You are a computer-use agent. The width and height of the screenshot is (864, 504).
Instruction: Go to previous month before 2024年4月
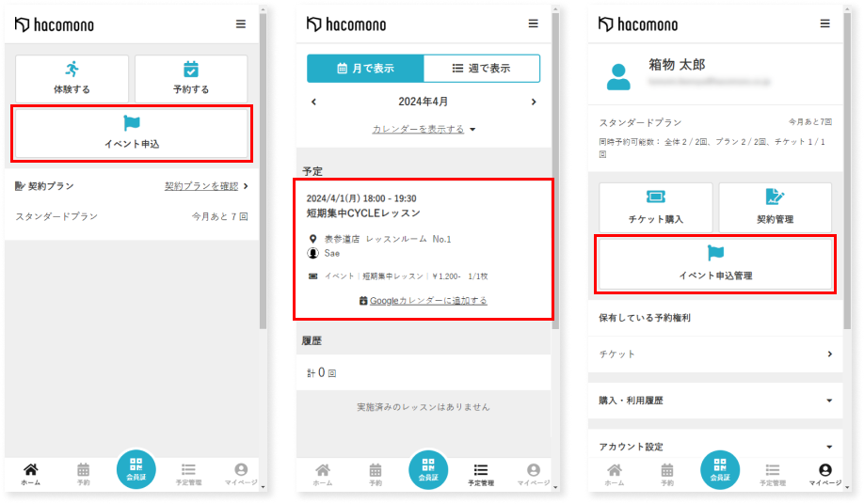coord(313,102)
